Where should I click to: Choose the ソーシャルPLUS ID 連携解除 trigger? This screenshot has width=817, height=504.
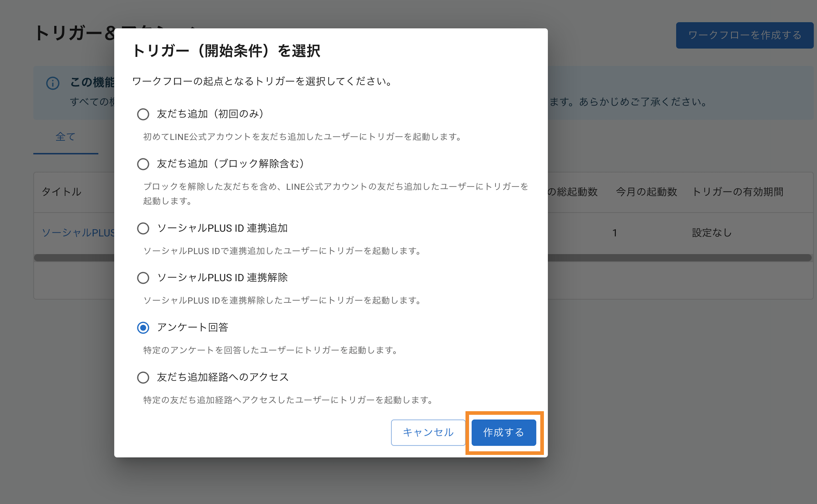click(143, 278)
